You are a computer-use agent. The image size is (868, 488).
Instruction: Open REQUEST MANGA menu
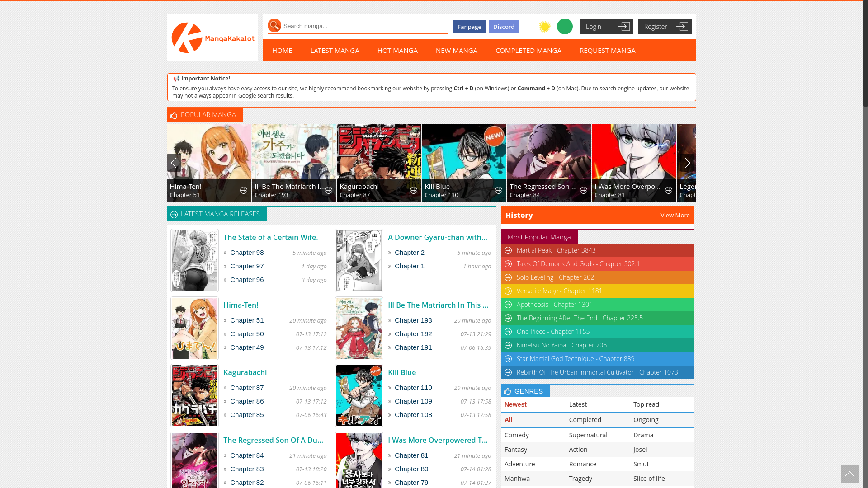(608, 50)
